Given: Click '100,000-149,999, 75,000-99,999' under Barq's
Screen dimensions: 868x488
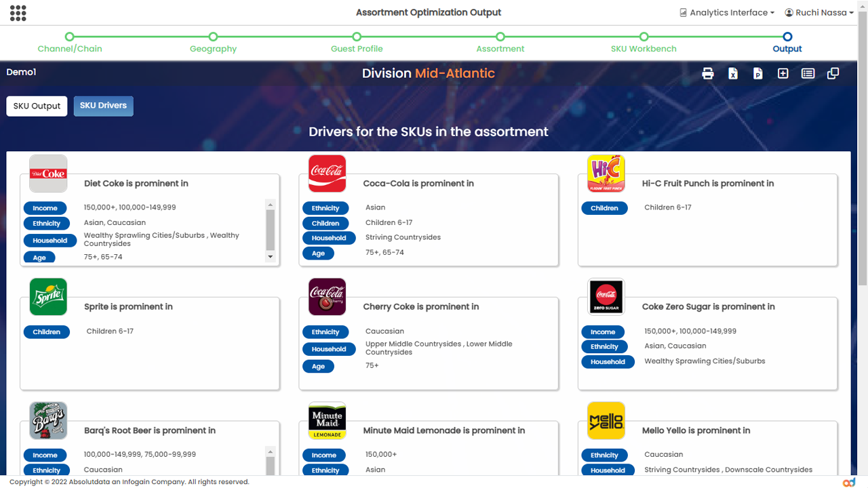Looking at the screenshot, I should pyautogui.click(x=140, y=455).
